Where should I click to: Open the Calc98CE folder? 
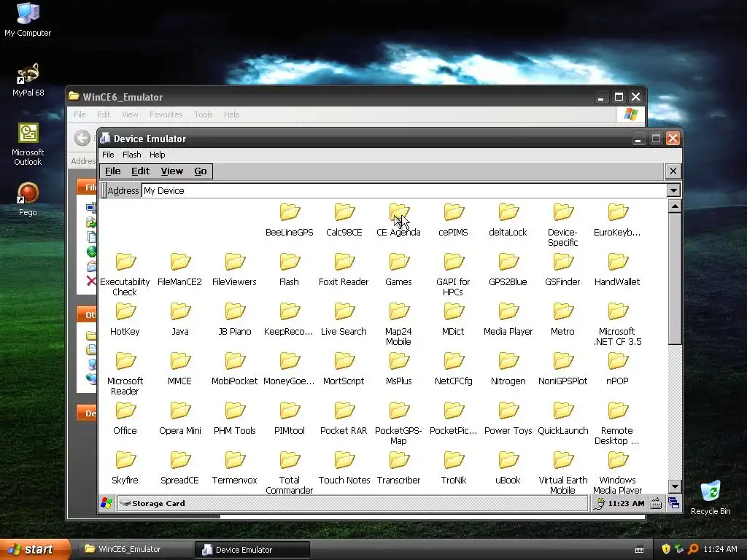(x=344, y=220)
